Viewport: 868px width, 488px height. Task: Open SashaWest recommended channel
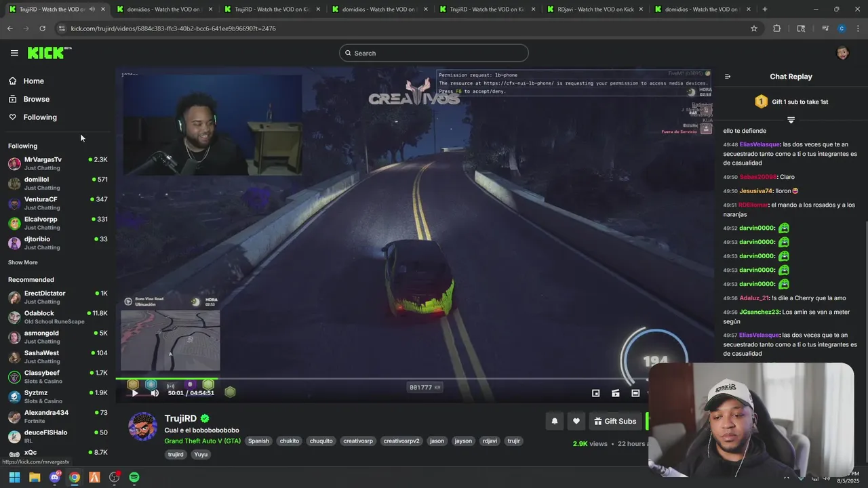(58, 357)
